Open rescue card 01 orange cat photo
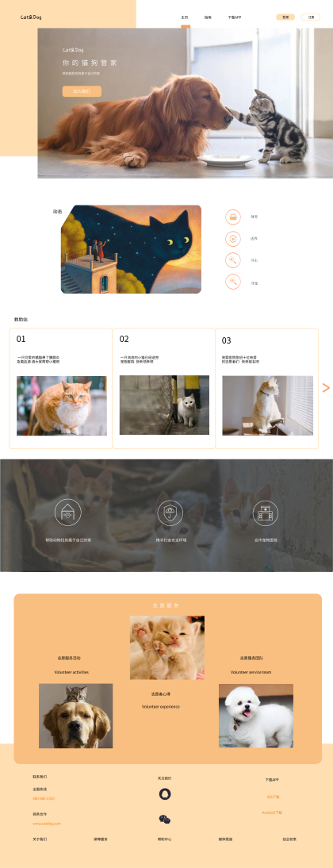Image resolution: width=333 pixels, height=868 pixels. (61, 405)
